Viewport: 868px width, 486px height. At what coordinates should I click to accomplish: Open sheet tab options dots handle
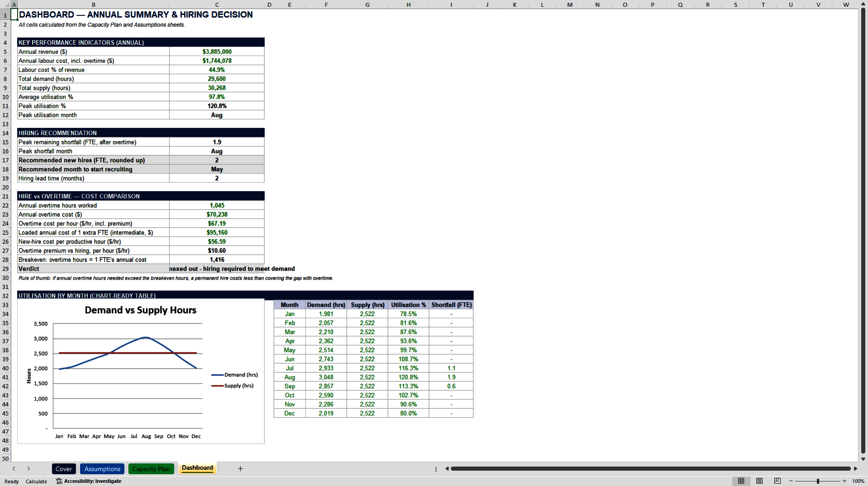click(436, 469)
